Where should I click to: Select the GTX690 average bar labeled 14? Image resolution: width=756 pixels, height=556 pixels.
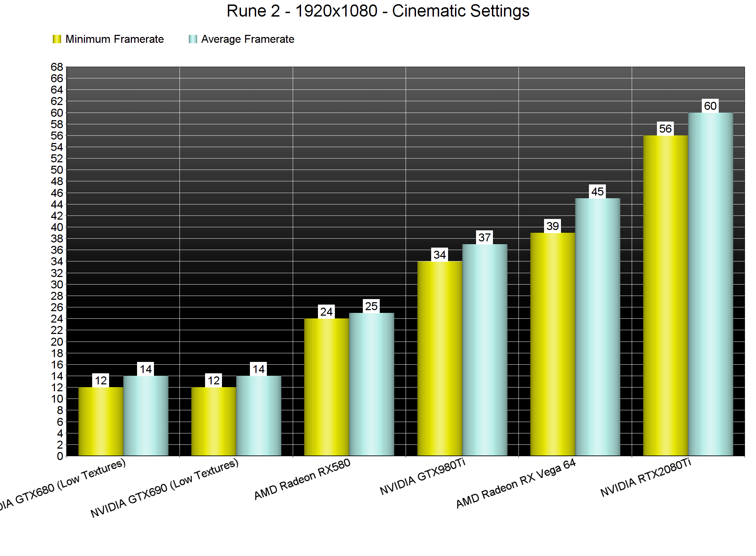(259, 415)
